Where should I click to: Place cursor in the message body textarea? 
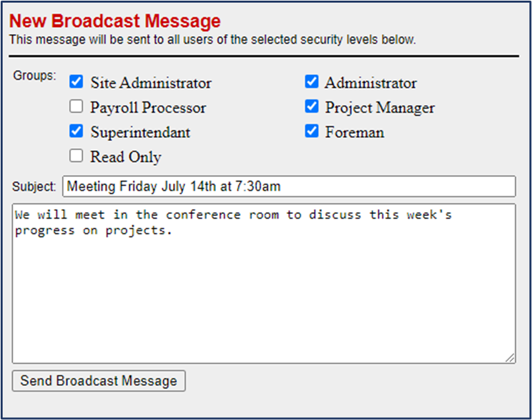(263, 283)
